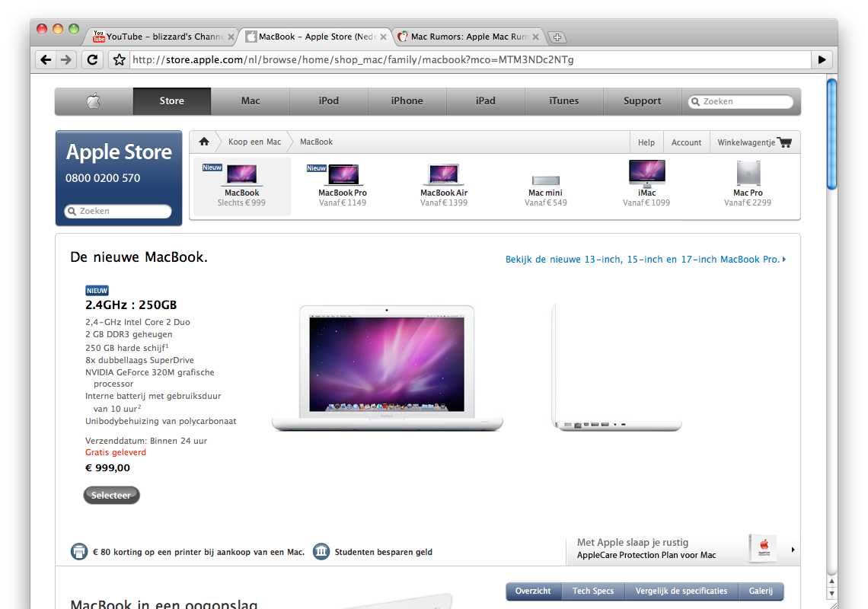This screenshot has height=609, width=868.
Task: Switch to the Tech Specs tab
Action: point(593,591)
